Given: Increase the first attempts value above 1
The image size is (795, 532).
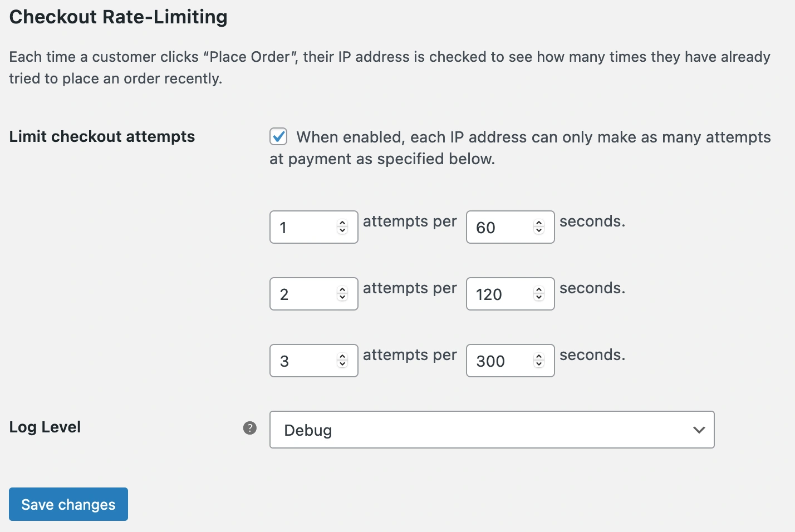Looking at the screenshot, I should point(342,223).
